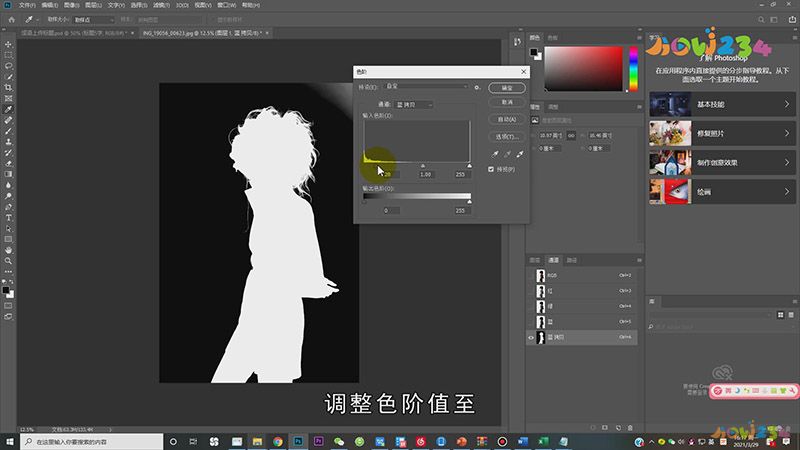Toggle visibility of the RGB channel

point(531,276)
